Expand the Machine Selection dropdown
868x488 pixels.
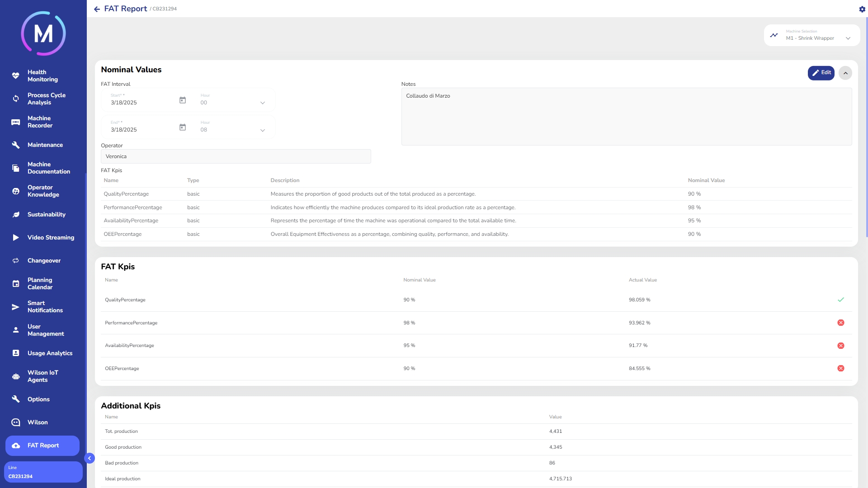click(x=848, y=38)
